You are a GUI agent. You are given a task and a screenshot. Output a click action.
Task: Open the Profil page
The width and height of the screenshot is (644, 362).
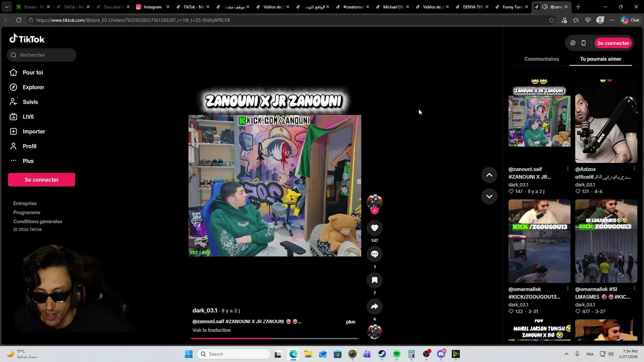point(29,146)
